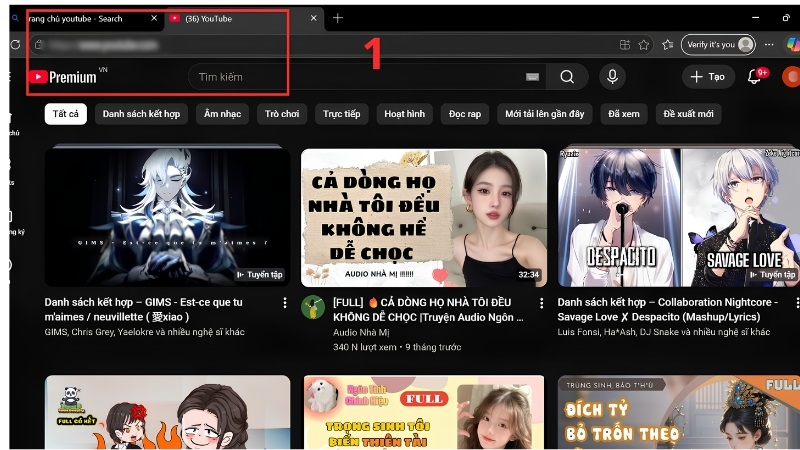Open [FULL] CẢ DÒNG HỌ title link

(x=428, y=310)
